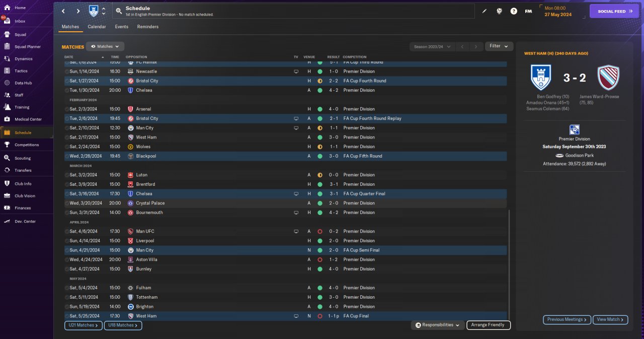Click the date Mon 27 May 2024
644x339 pixels.
[x=558, y=11]
